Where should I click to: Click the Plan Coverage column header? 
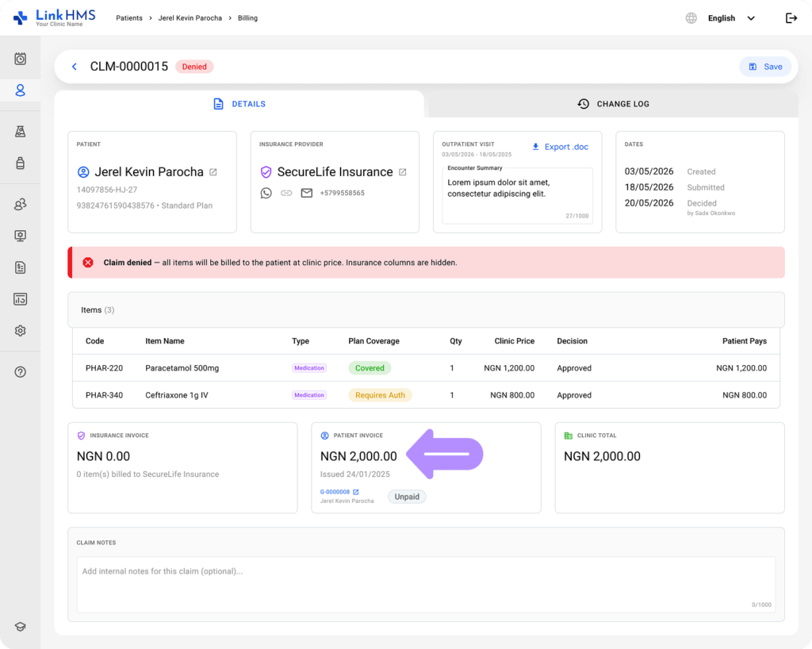pyautogui.click(x=374, y=341)
